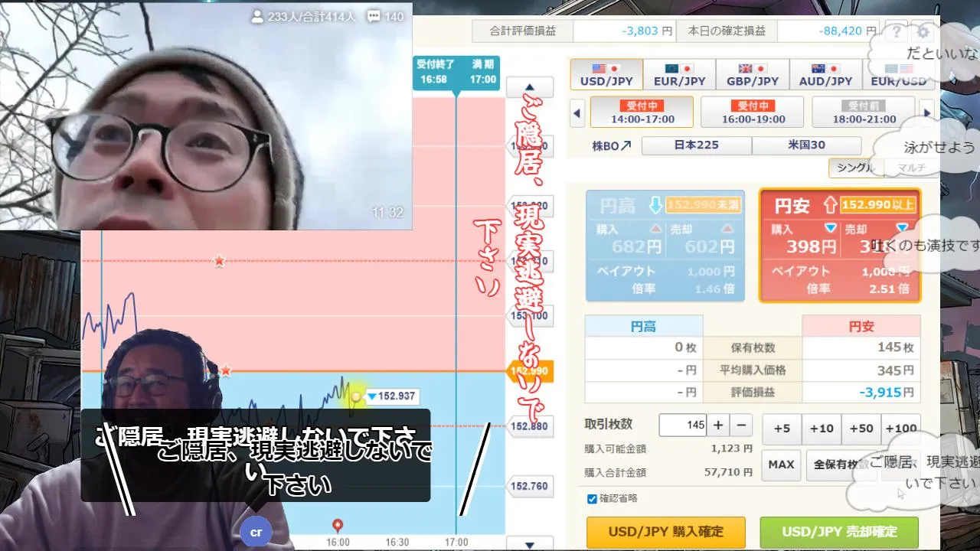
Task: Confirm purchase with USD/JPY 購入確定
Action: tap(666, 532)
